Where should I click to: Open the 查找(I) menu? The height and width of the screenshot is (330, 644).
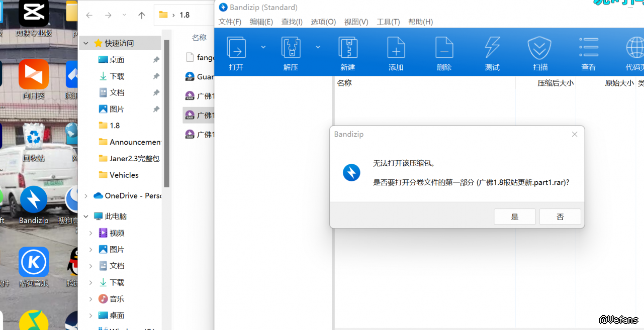pos(292,22)
